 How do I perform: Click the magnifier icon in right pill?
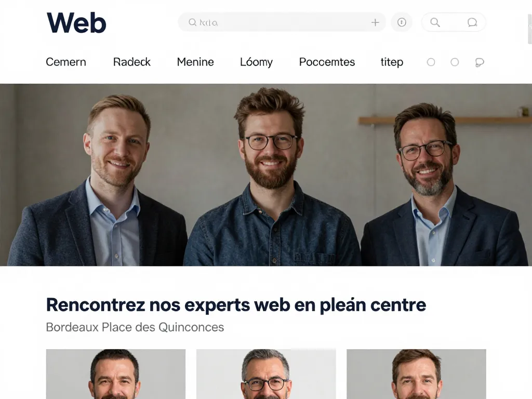(x=435, y=22)
